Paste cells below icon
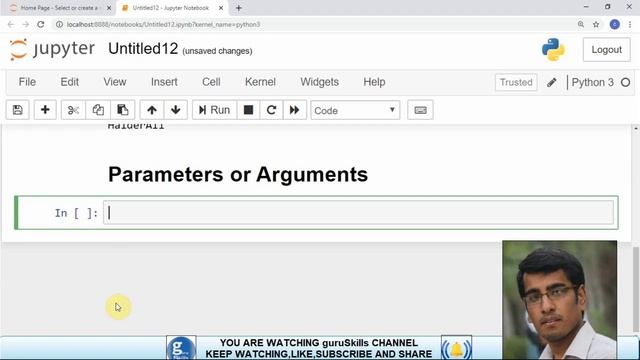This screenshot has height=360, width=640. [122, 110]
